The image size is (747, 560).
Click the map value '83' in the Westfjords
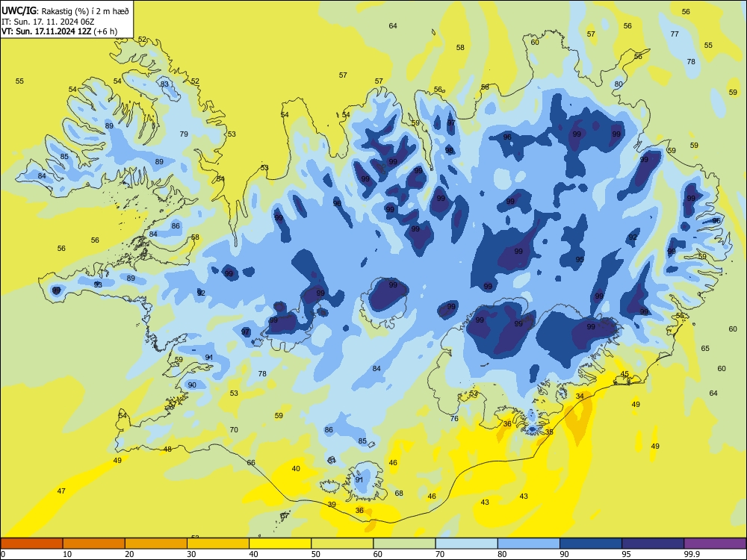tap(164, 84)
